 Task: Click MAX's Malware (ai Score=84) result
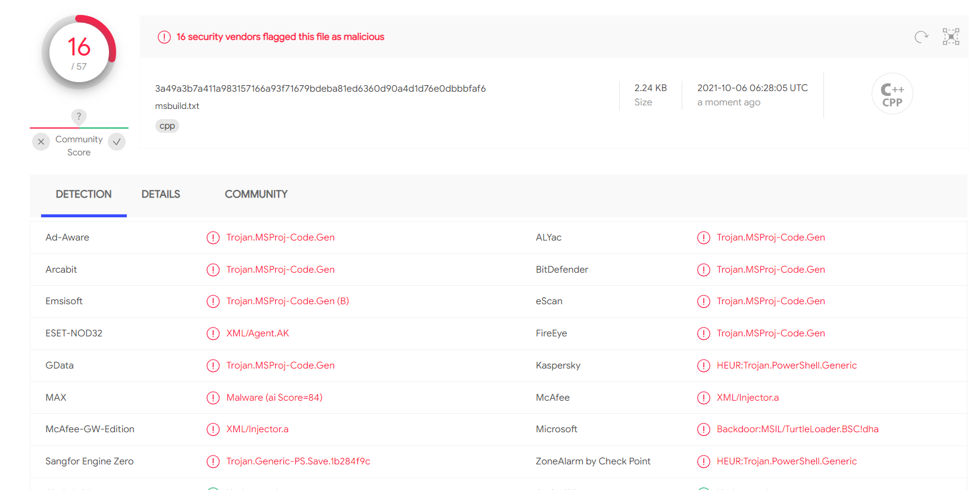click(274, 398)
